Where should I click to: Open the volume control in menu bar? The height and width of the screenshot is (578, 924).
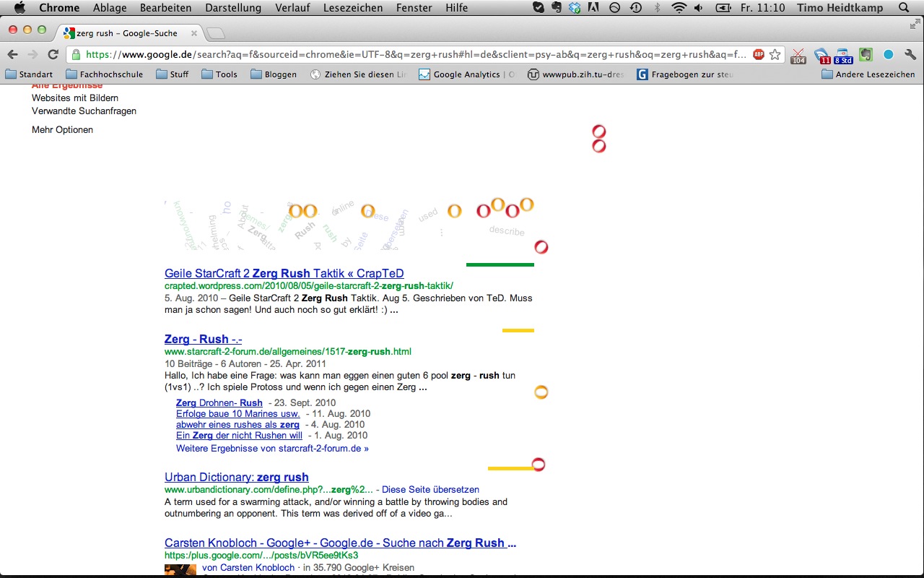(x=699, y=8)
